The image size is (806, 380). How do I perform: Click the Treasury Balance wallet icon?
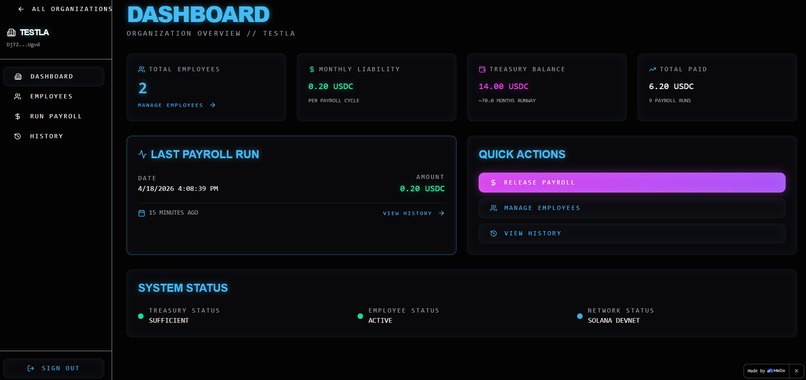pos(482,69)
